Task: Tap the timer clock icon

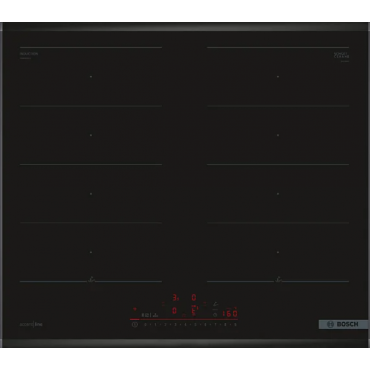Action: pos(215,315)
